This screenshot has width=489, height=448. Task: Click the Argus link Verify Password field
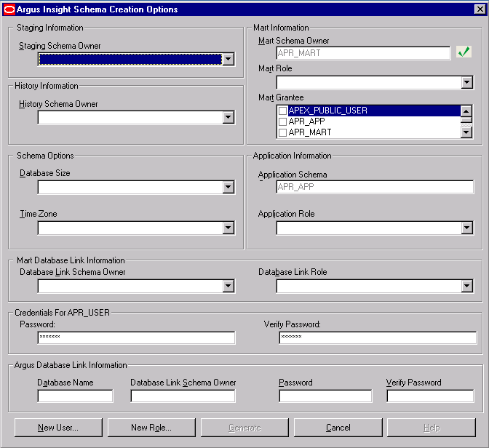[430, 396]
